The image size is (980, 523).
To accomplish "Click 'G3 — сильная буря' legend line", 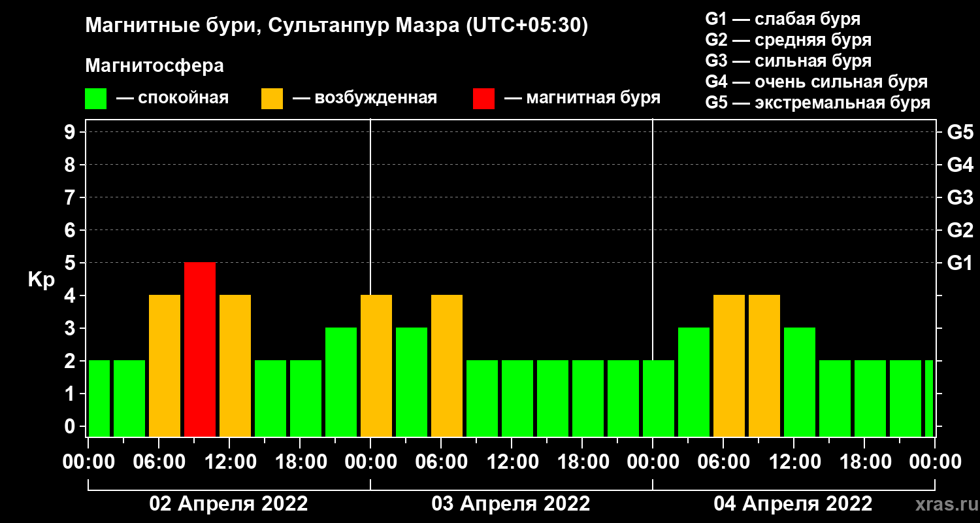I will [x=788, y=61].
